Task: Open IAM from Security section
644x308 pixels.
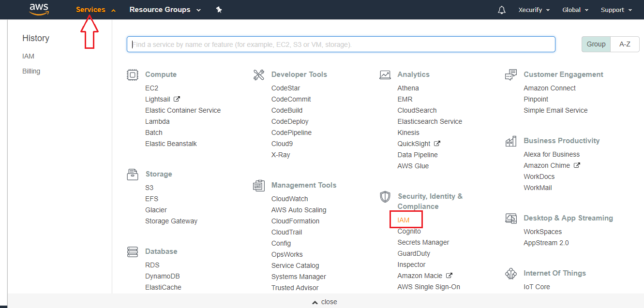Action: [403, 220]
